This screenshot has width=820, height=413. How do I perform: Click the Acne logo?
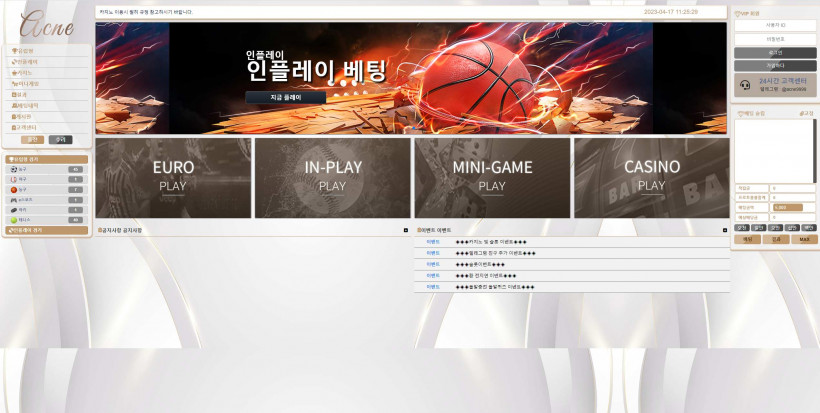(x=46, y=24)
